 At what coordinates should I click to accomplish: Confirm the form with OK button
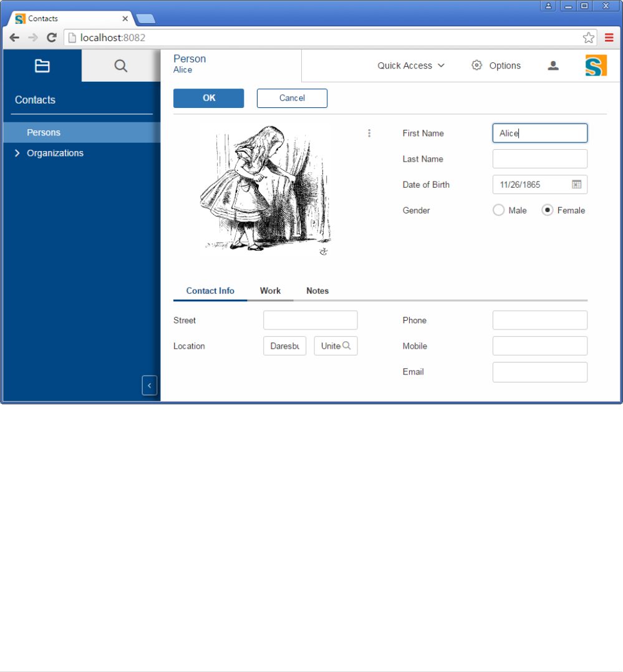(209, 98)
